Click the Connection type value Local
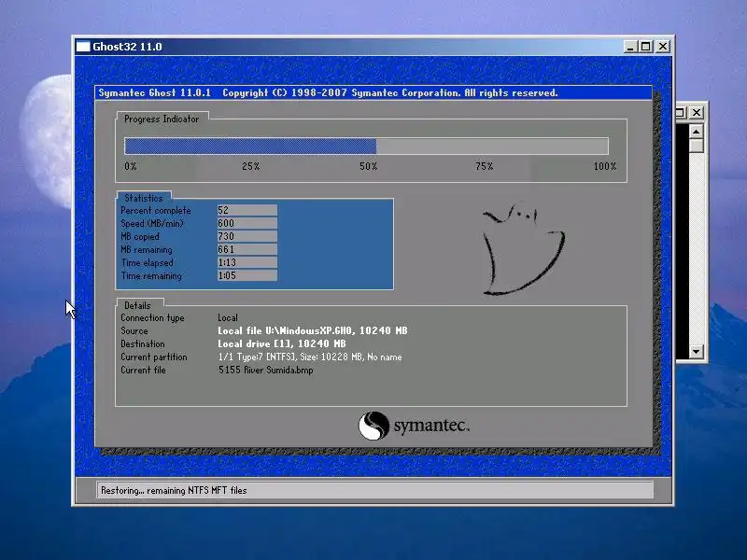This screenshot has width=747, height=560. click(x=228, y=317)
